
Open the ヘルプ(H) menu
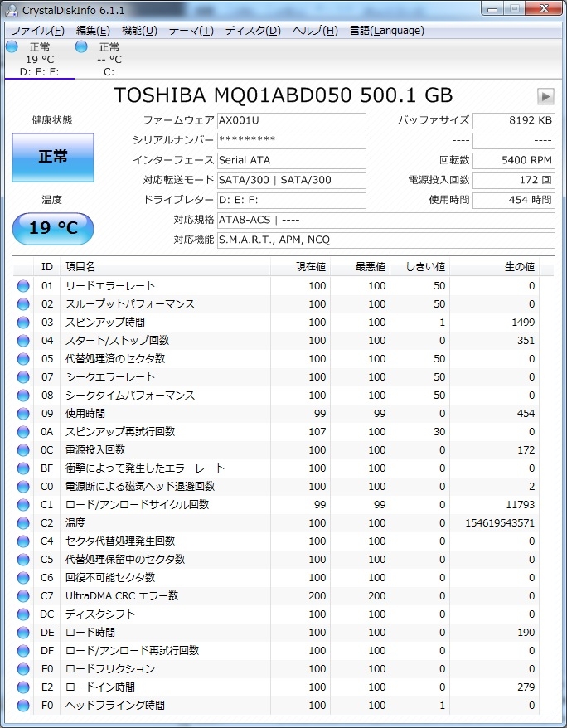coord(315,31)
